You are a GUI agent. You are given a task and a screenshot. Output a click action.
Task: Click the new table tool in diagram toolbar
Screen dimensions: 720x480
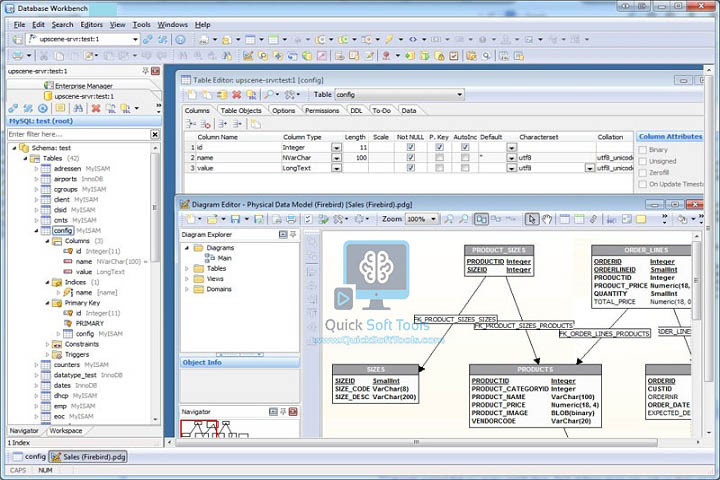pyautogui.click(x=564, y=219)
